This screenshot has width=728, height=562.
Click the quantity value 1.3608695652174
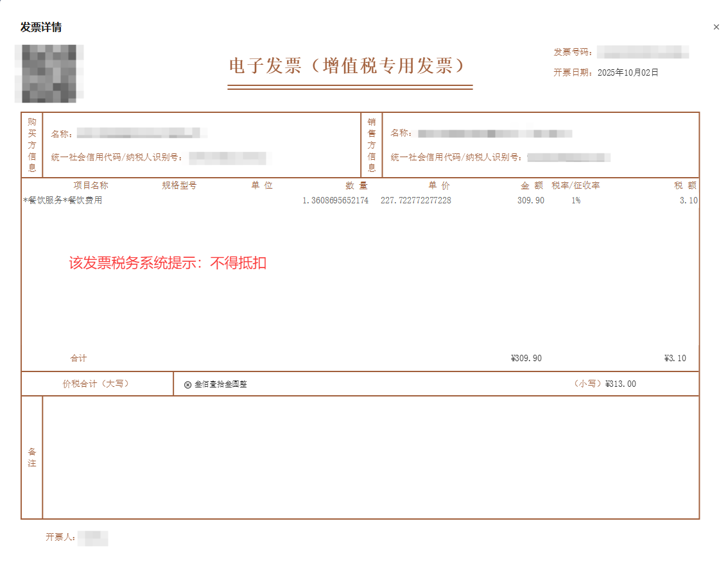[x=335, y=200]
